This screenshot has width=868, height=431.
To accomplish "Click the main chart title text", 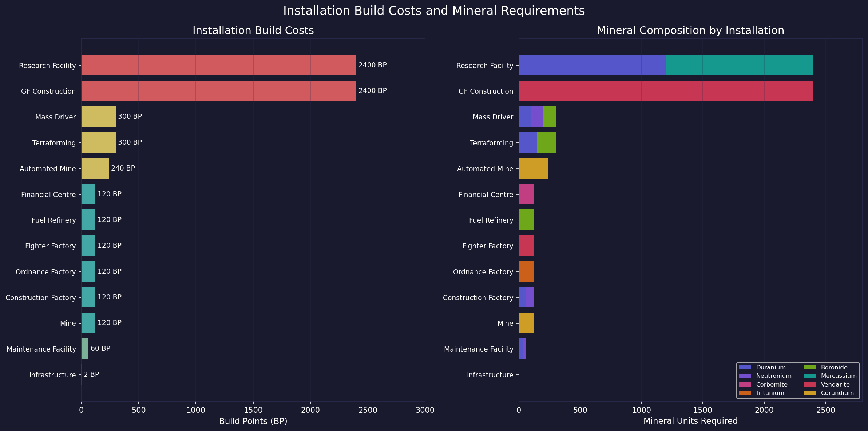I will (434, 11).
